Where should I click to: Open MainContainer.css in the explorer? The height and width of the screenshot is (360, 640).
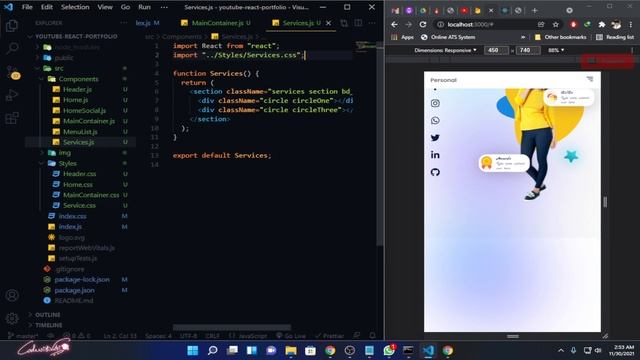coord(91,195)
